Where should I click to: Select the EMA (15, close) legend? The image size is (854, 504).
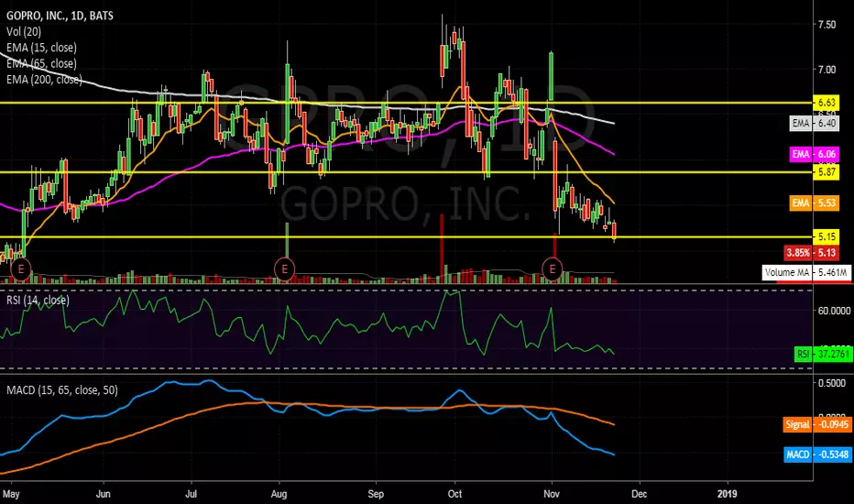41,48
